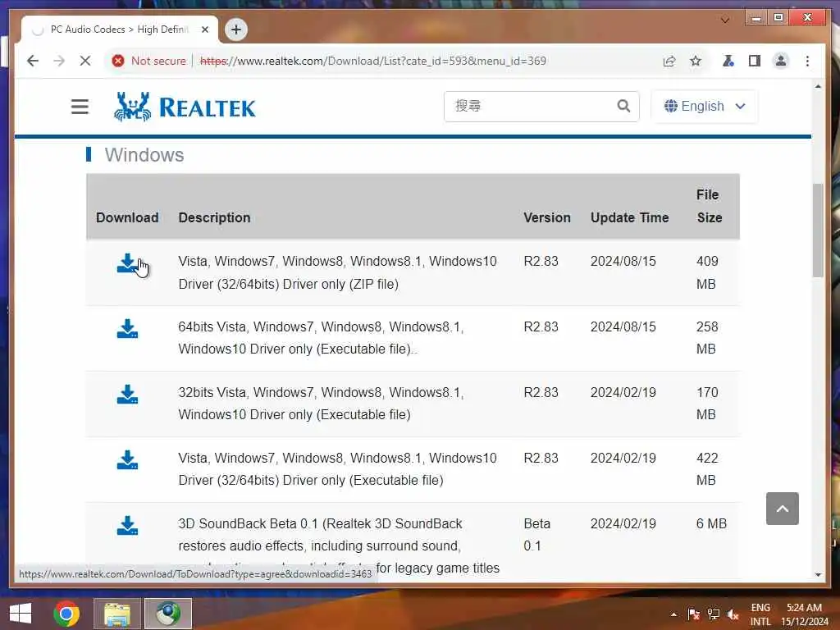The width and height of the screenshot is (840, 630).
Task: Close the PC Audio Codecs tab
Action: 204,30
